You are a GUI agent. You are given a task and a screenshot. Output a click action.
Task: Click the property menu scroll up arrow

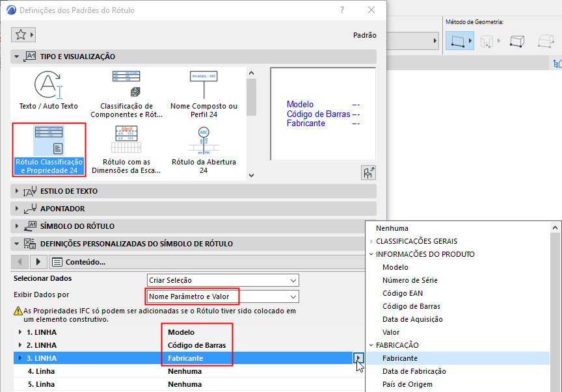point(555,228)
